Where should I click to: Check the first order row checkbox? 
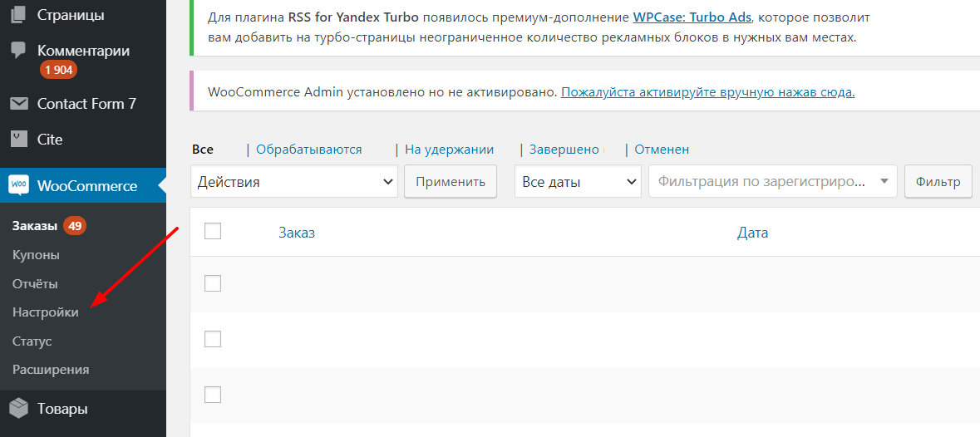(x=213, y=283)
